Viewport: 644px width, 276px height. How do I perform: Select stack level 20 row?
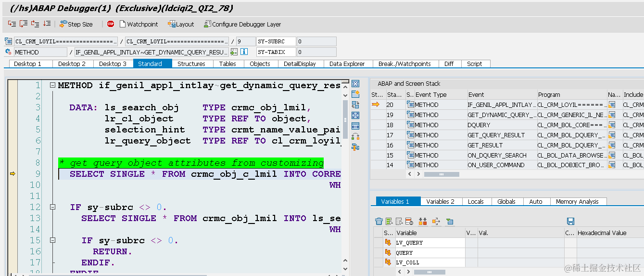click(x=507, y=105)
